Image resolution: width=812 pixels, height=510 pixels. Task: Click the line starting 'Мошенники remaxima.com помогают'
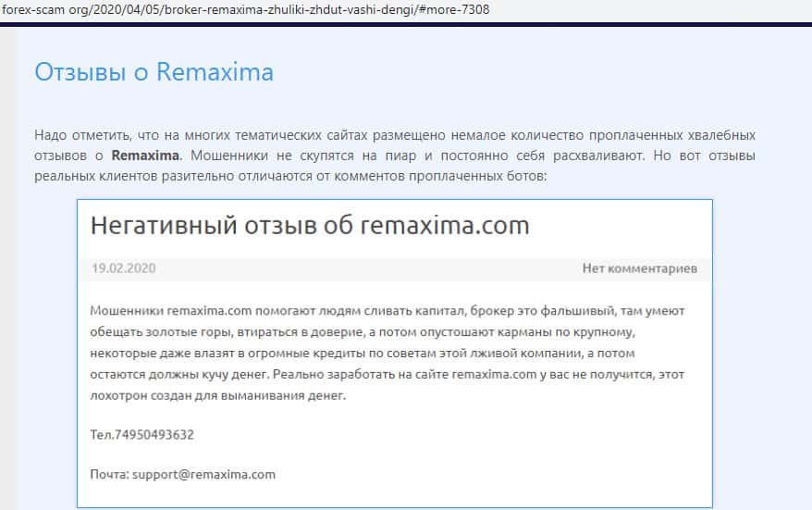[388, 311]
